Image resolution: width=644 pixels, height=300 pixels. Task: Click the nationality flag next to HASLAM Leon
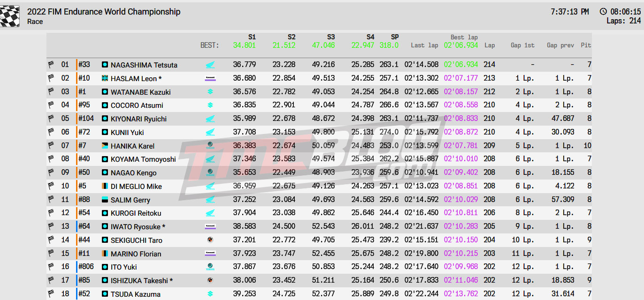[x=105, y=78]
